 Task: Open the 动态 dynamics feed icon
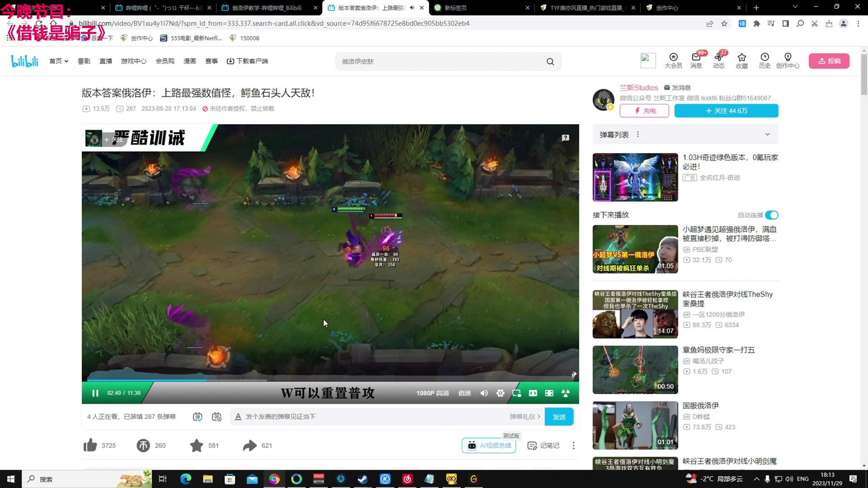719,61
